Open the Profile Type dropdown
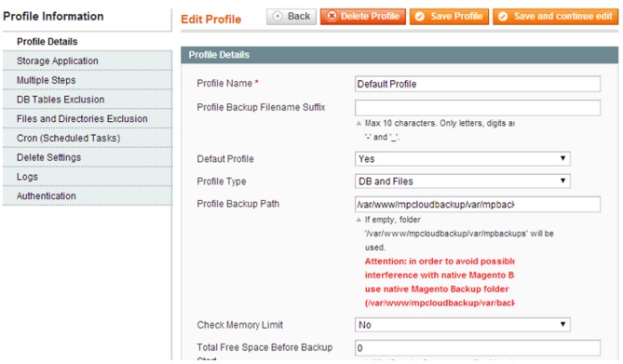623x364 pixels. coord(462,182)
